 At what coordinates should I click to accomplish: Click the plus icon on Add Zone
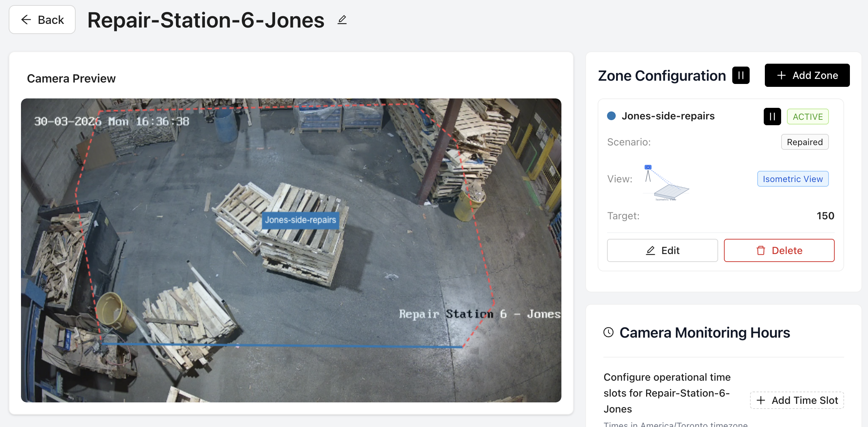click(x=781, y=75)
